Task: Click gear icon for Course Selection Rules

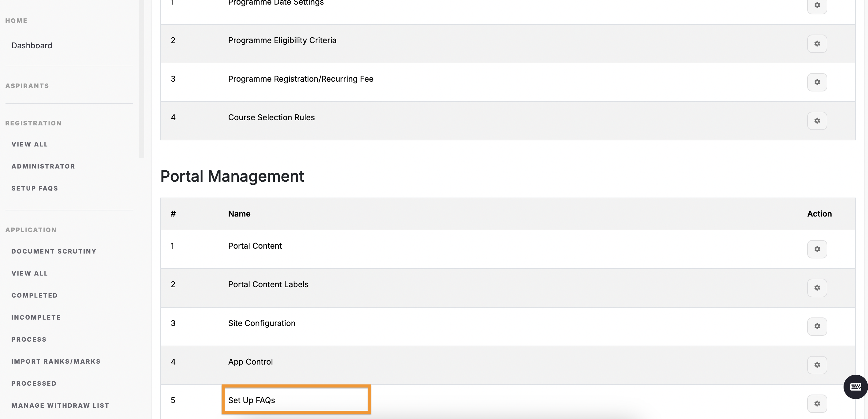Action: pyautogui.click(x=817, y=121)
